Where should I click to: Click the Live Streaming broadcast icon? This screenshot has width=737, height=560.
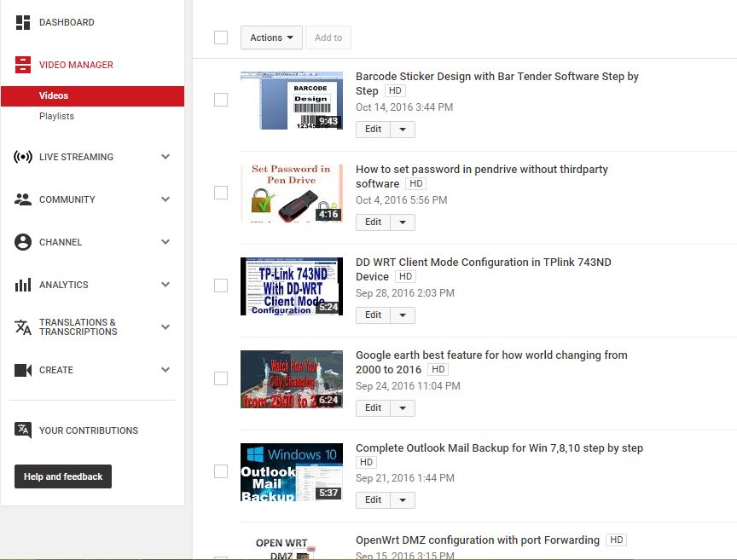coord(23,157)
